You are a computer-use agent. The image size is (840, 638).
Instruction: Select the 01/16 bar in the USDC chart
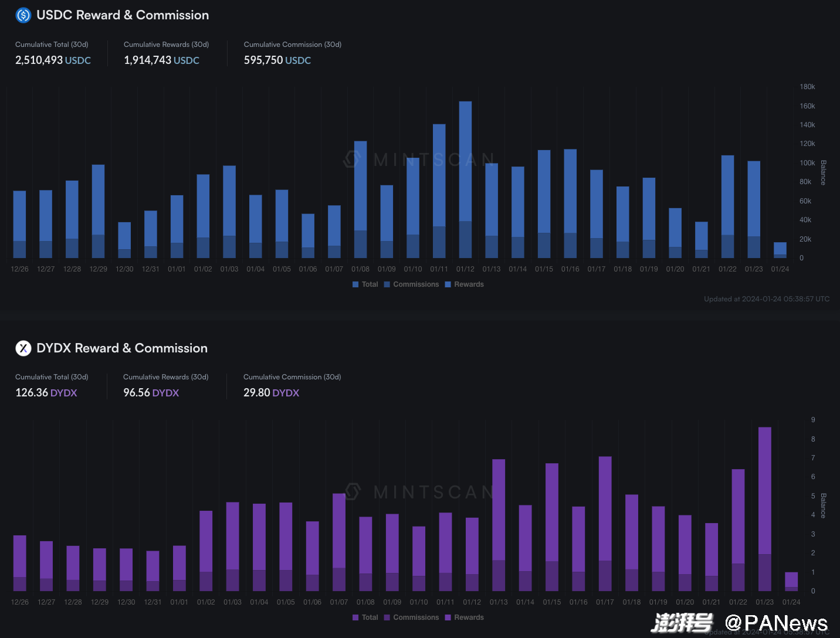pos(570,203)
